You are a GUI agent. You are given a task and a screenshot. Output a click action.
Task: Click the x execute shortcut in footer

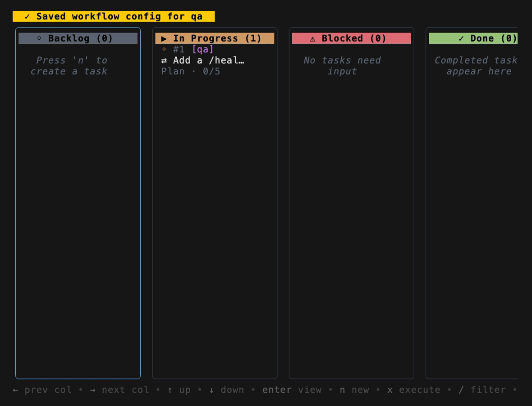(x=413, y=390)
